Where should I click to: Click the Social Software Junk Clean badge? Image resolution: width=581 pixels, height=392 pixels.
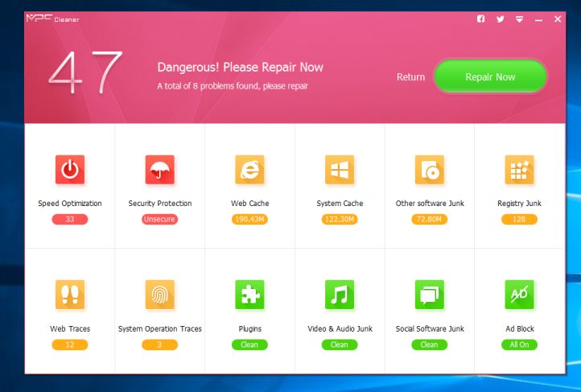point(430,345)
